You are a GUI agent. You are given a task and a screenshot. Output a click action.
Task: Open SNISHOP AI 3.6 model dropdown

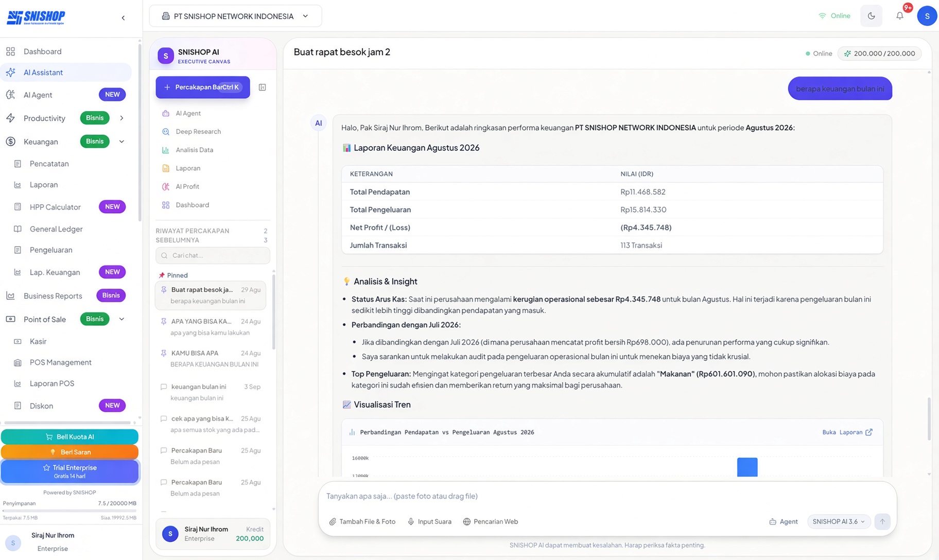838,521
